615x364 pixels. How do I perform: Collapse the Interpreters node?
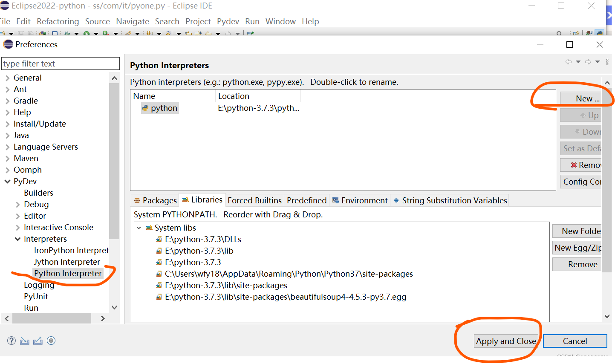pos(17,239)
